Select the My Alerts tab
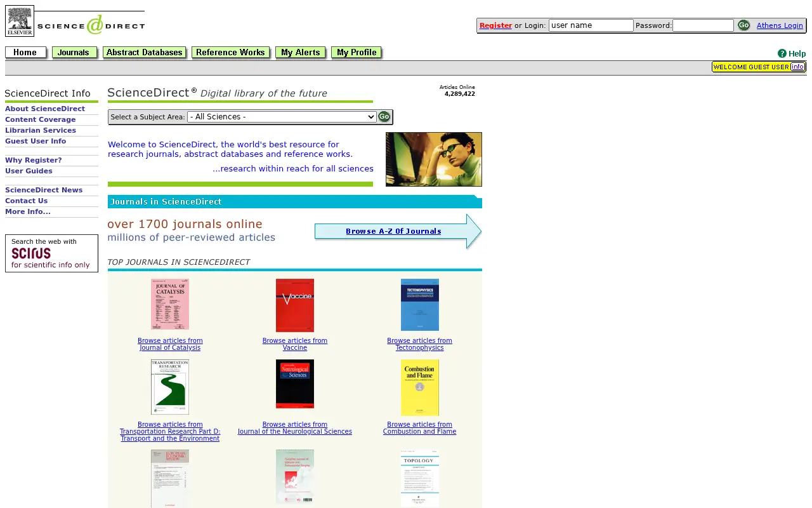The height and width of the screenshot is (508, 812). click(301, 53)
